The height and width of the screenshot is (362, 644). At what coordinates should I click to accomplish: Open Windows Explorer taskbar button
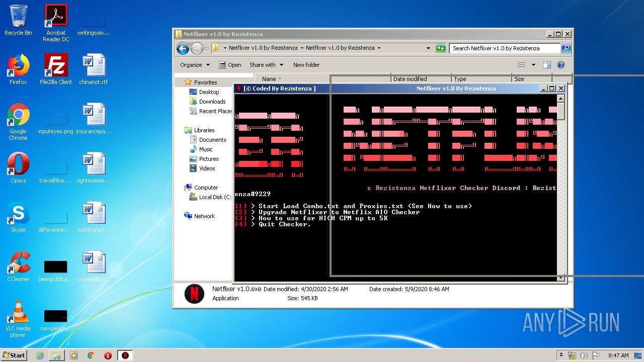[57, 355]
